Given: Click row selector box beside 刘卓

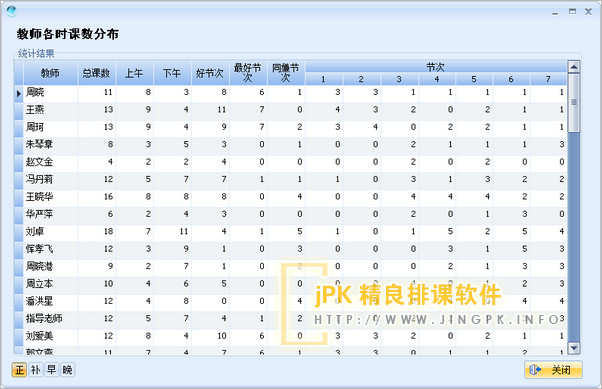Looking at the screenshot, I should 19,232.
